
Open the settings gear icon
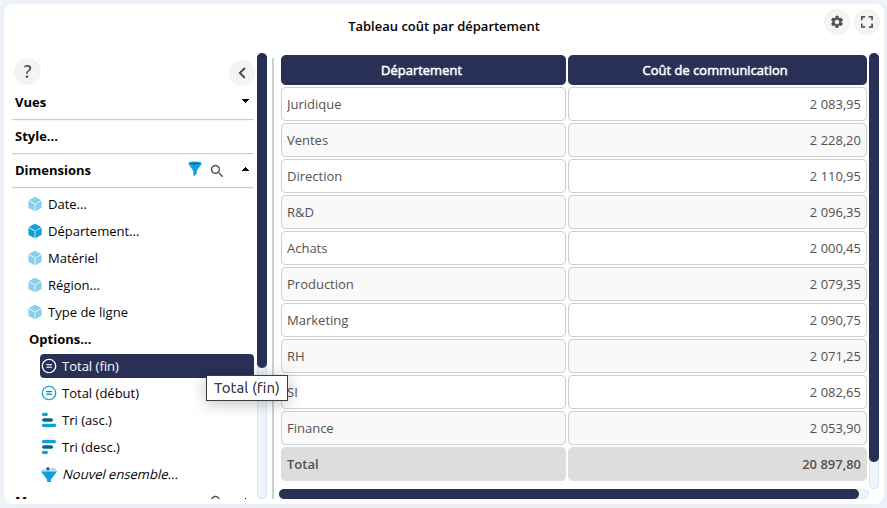pyautogui.click(x=837, y=22)
